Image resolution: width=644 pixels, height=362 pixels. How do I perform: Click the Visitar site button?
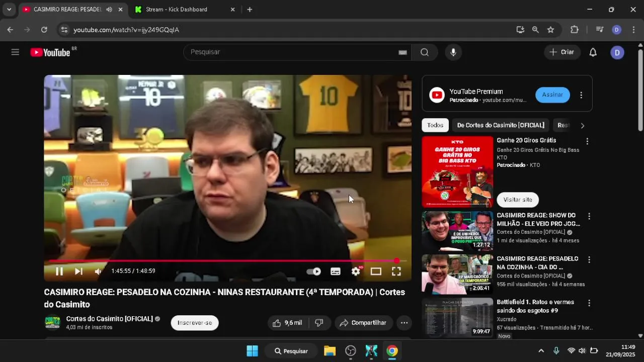(x=518, y=200)
